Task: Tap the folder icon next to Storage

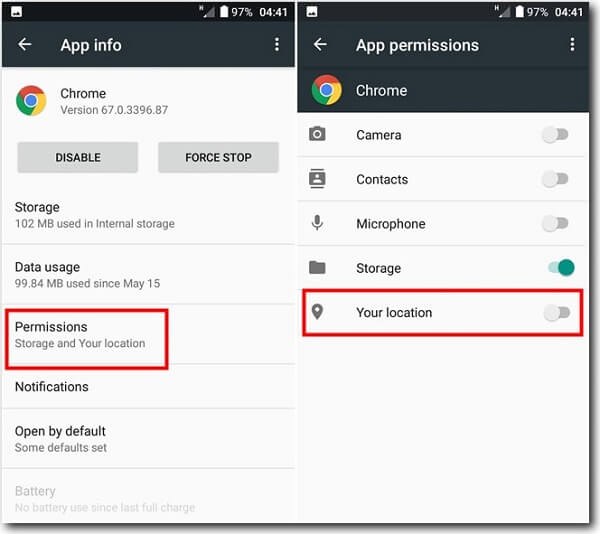Action: (317, 267)
